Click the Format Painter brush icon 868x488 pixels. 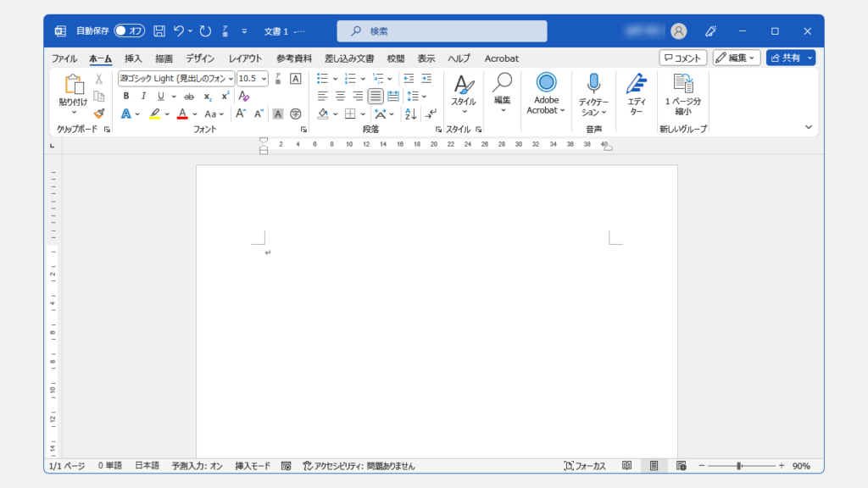[99, 113]
